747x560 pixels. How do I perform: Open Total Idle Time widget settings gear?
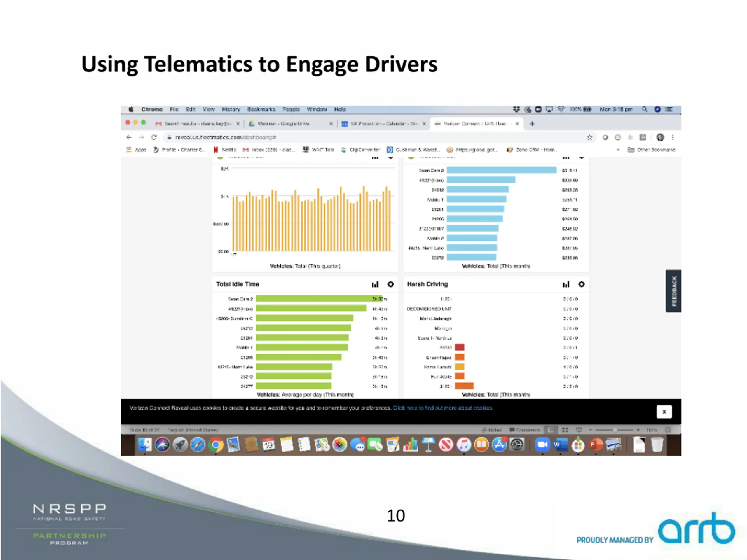click(x=390, y=284)
